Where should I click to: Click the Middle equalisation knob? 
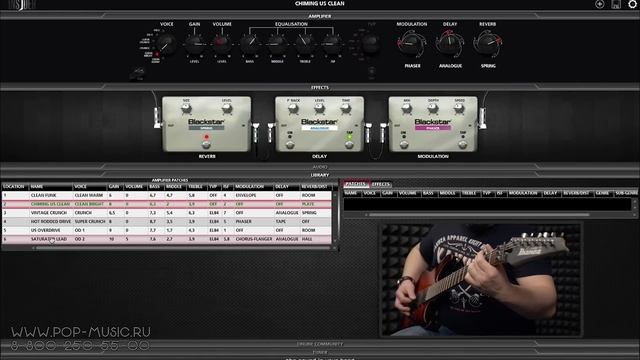pyautogui.click(x=277, y=44)
